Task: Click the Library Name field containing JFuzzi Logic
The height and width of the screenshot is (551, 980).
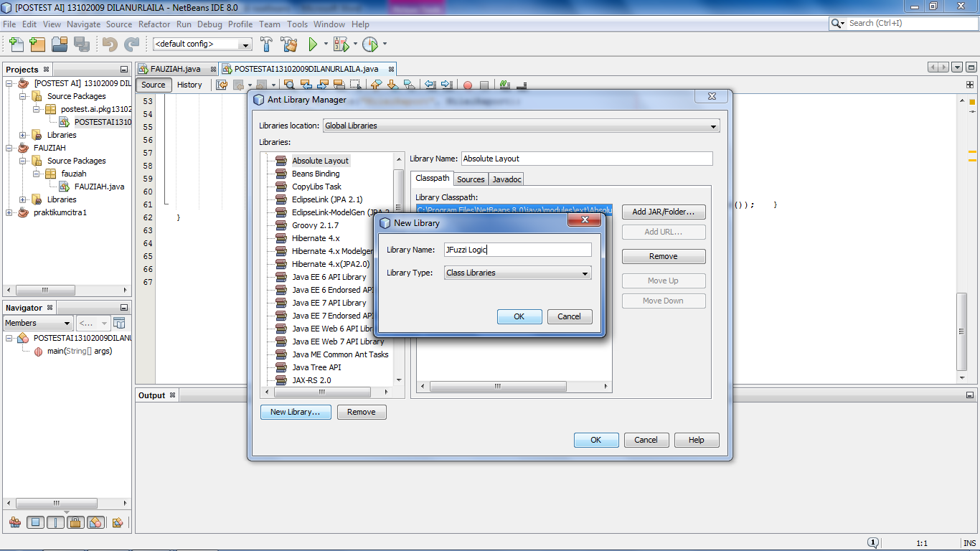Action: 517,250
